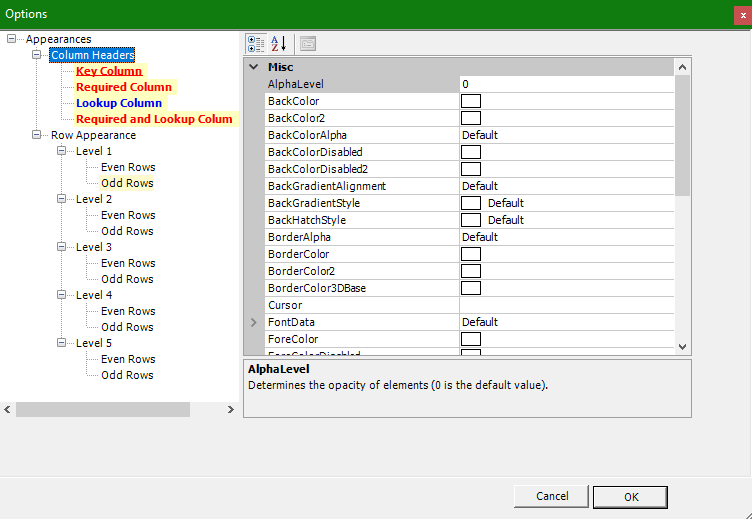
Task: Open the Property Pages icon
Action: 308,44
